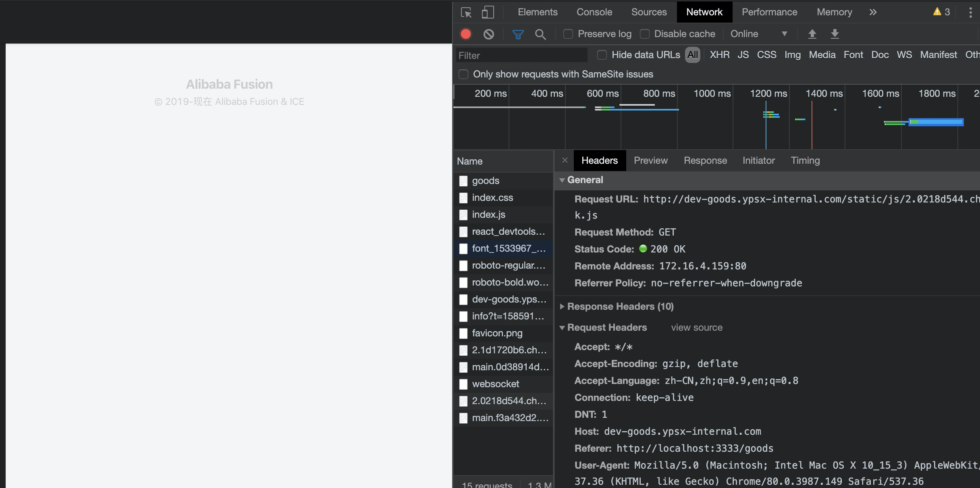
Task: Enable the Preserve log checkbox
Action: tap(568, 34)
